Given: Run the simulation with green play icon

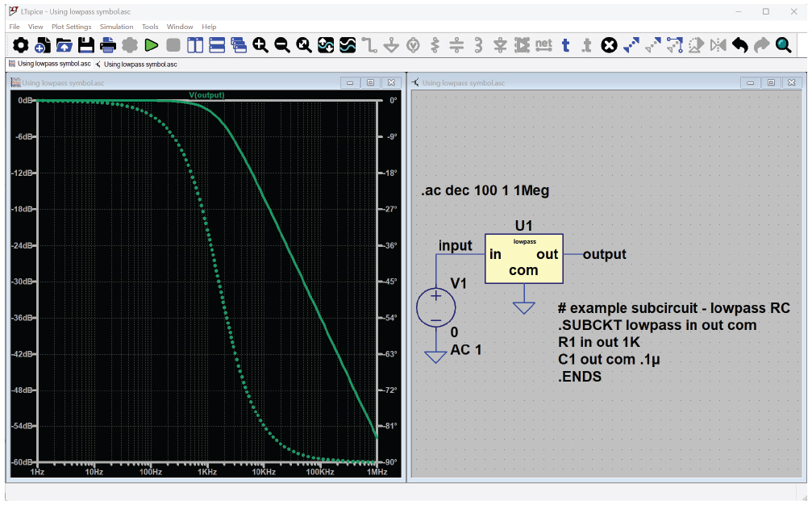Looking at the screenshot, I should coord(151,45).
